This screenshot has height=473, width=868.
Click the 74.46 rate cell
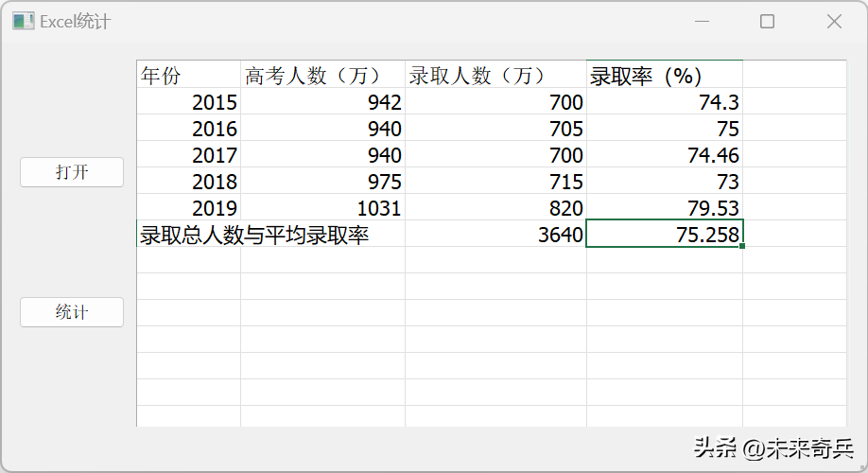(x=665, y=154)
